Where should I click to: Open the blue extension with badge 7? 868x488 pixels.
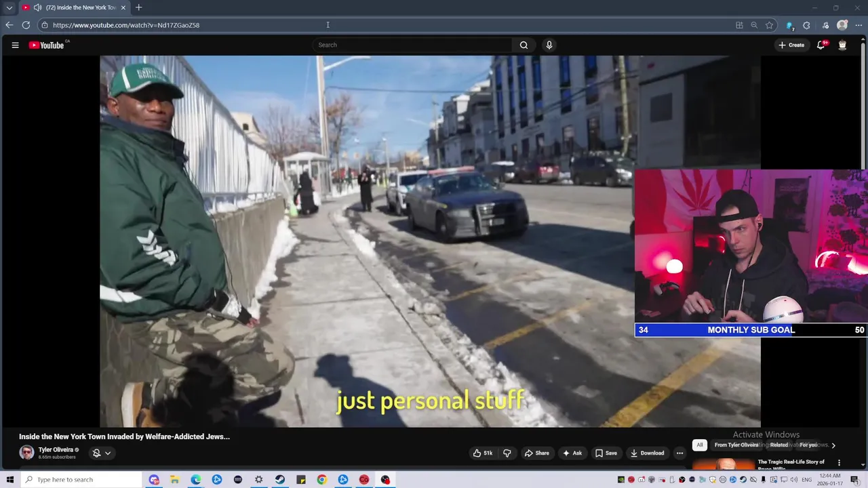tap(789, 25)
